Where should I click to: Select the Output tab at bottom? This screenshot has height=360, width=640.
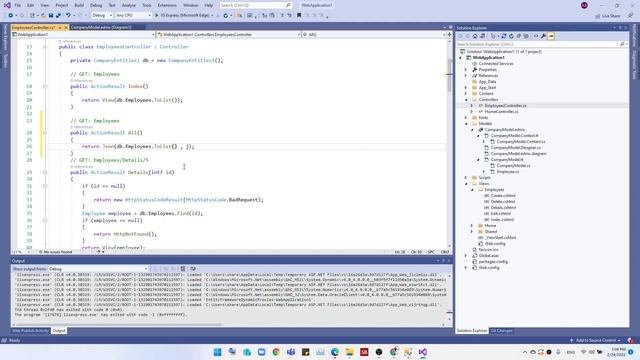(58, 331)
